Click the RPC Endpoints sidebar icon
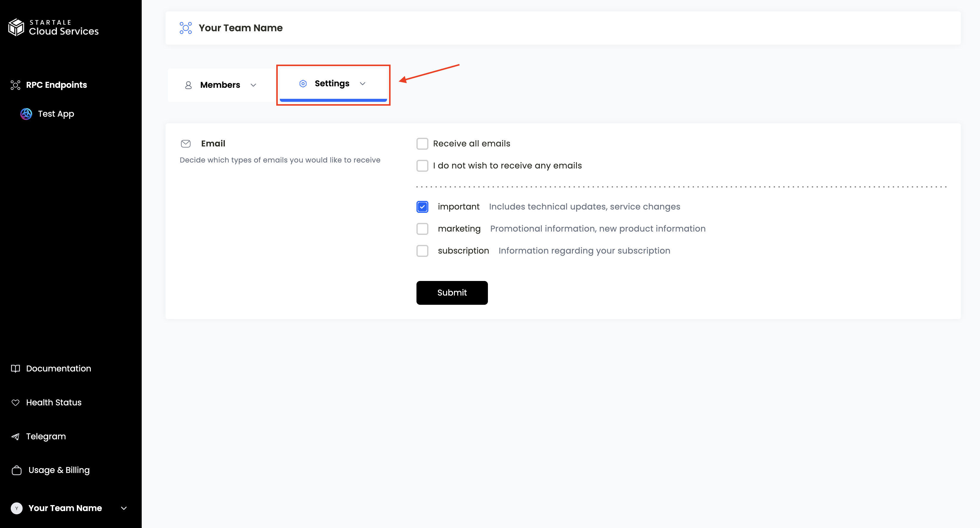Image resolution: width=980 pixels, height=528 pixels. 15,85
